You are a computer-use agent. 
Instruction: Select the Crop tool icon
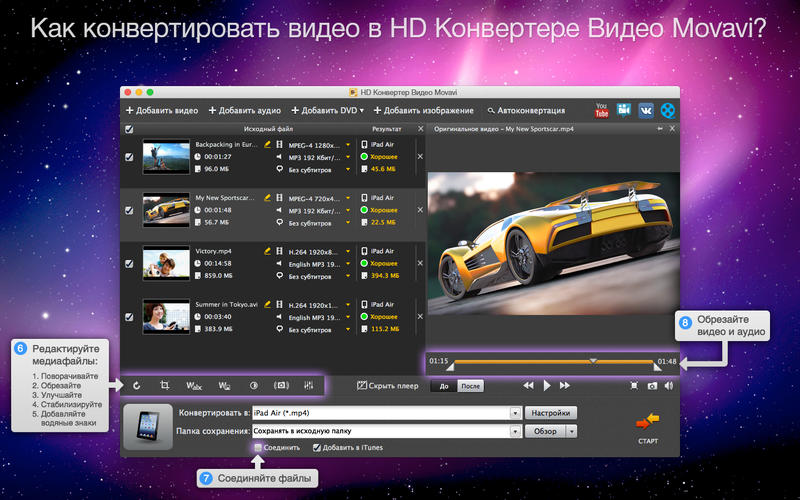click(165, 386)
